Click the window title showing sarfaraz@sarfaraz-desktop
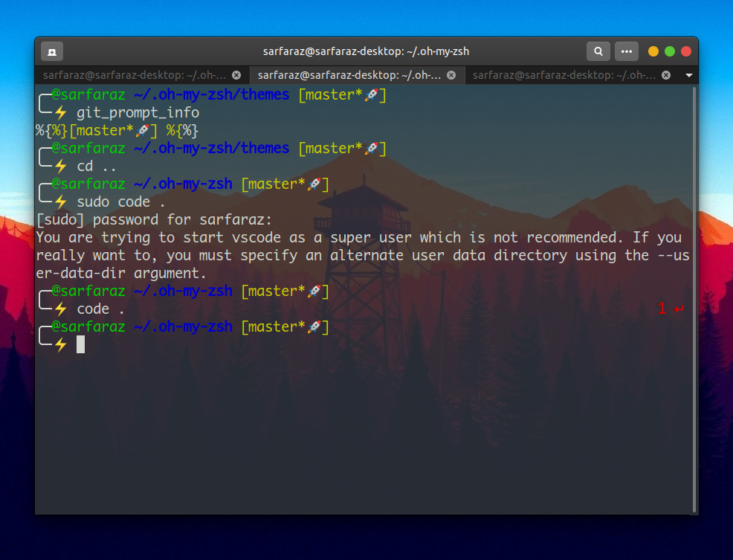This screenshot has width=733, height=560. 366,51
